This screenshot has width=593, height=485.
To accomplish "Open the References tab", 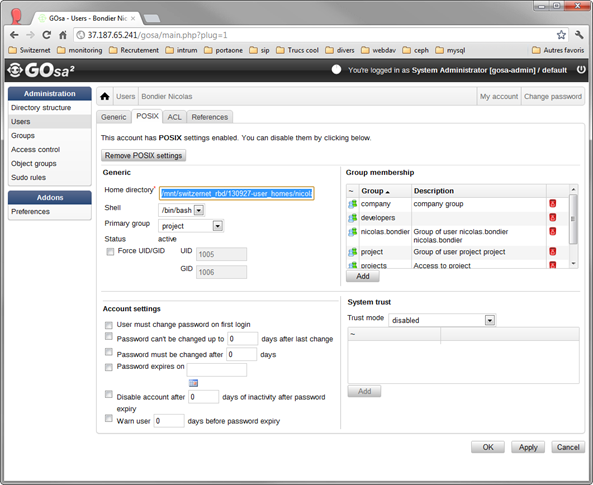I will pos(210,117).
